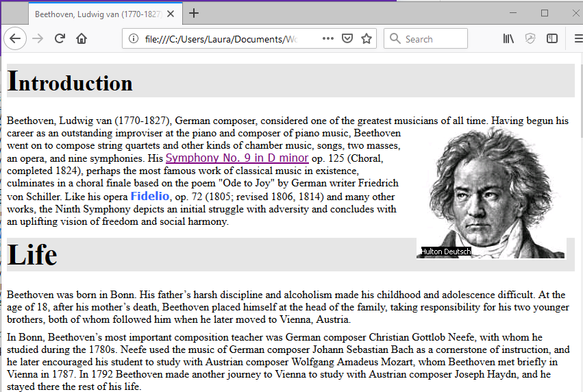Save page to Pocket

pos(347,38)
